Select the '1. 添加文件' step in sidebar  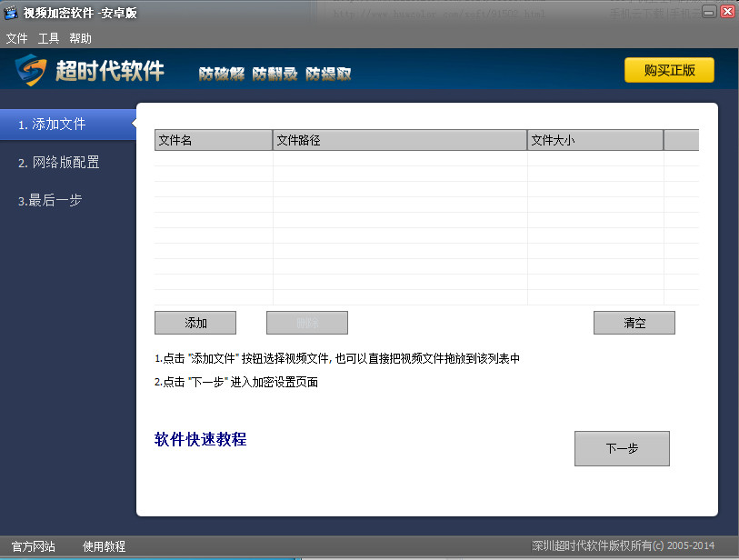click(x=55, y=125)
